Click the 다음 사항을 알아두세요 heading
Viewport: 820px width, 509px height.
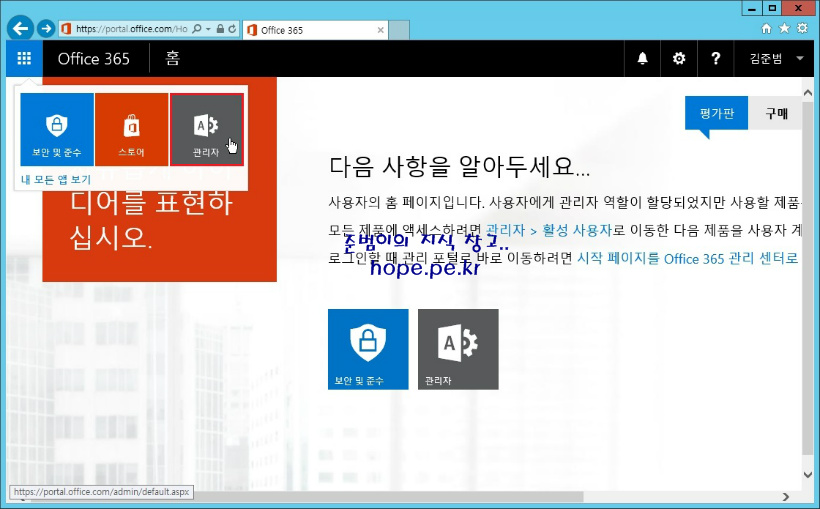coord(459,166)
